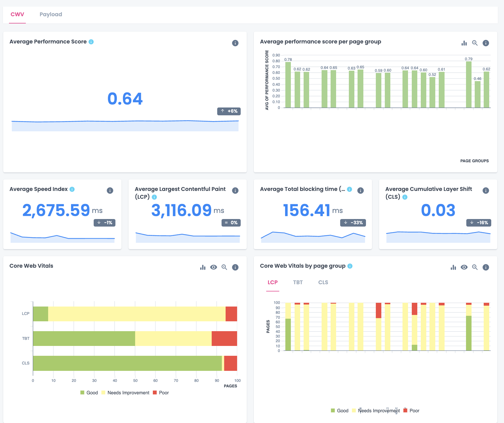Open the CLS view in the page group widget
The height and width of the screenshot is (423, 504).
tap(323, 282)
